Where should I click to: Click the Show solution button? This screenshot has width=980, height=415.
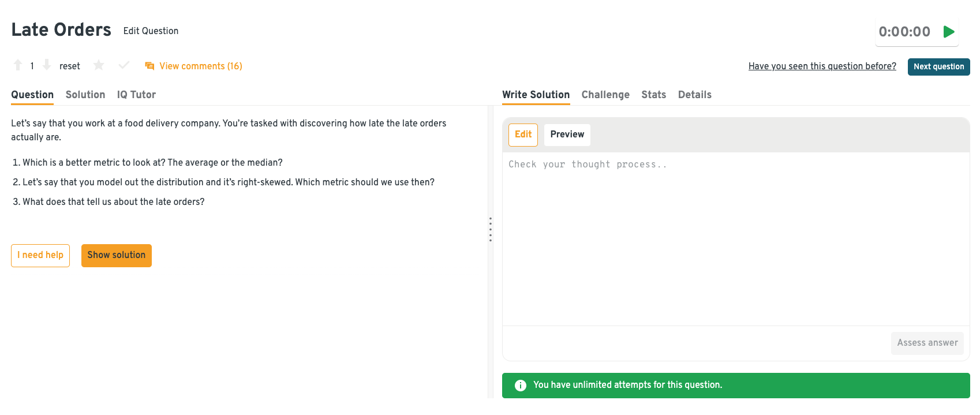click(x=117, y=255)
